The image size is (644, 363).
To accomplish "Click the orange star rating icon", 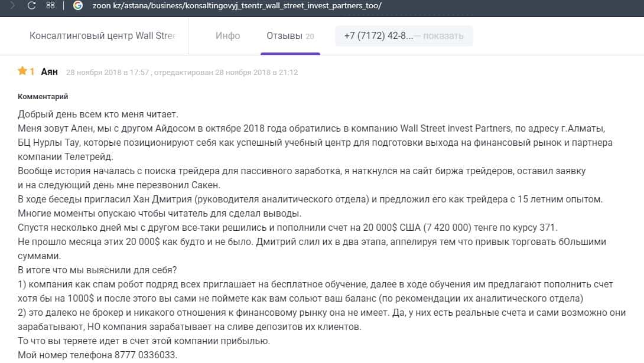I will point(22,71).
